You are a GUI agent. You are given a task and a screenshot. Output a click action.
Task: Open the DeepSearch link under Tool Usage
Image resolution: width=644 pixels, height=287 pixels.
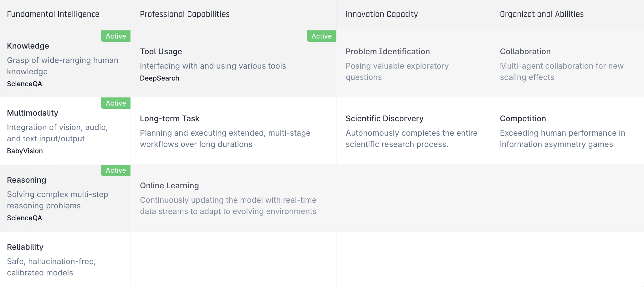(x=160, y=78)
